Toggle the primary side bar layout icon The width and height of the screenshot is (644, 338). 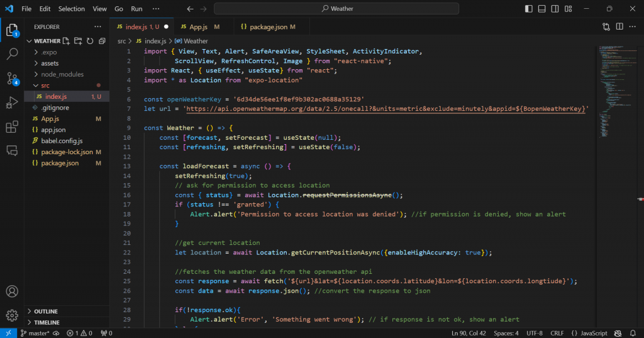click(x=528, y=9)
